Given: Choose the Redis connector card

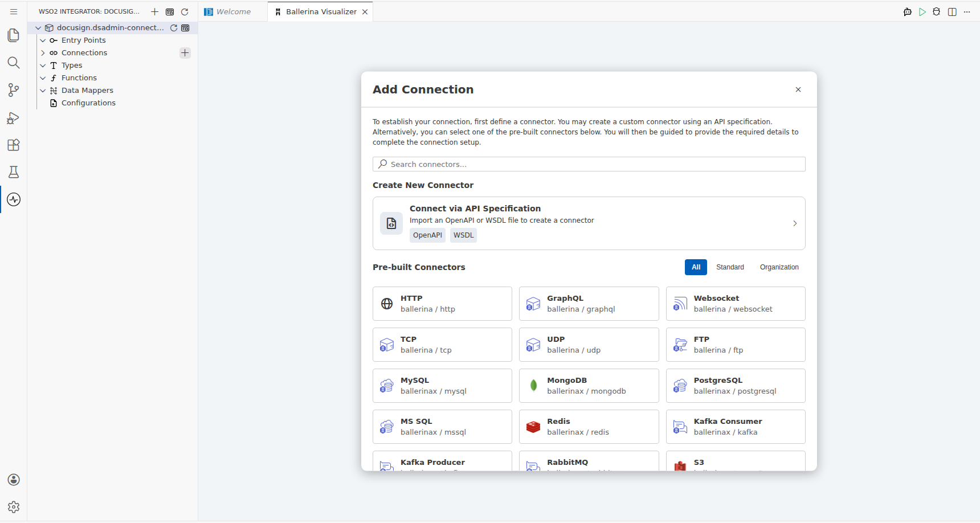Looking at the screenshot, I should point(589,427).
